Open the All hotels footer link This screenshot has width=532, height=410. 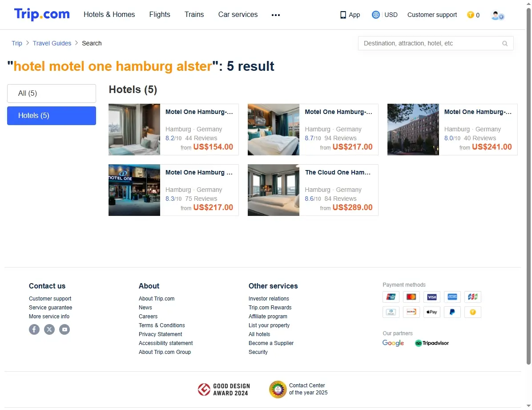[x=259, y=334]
